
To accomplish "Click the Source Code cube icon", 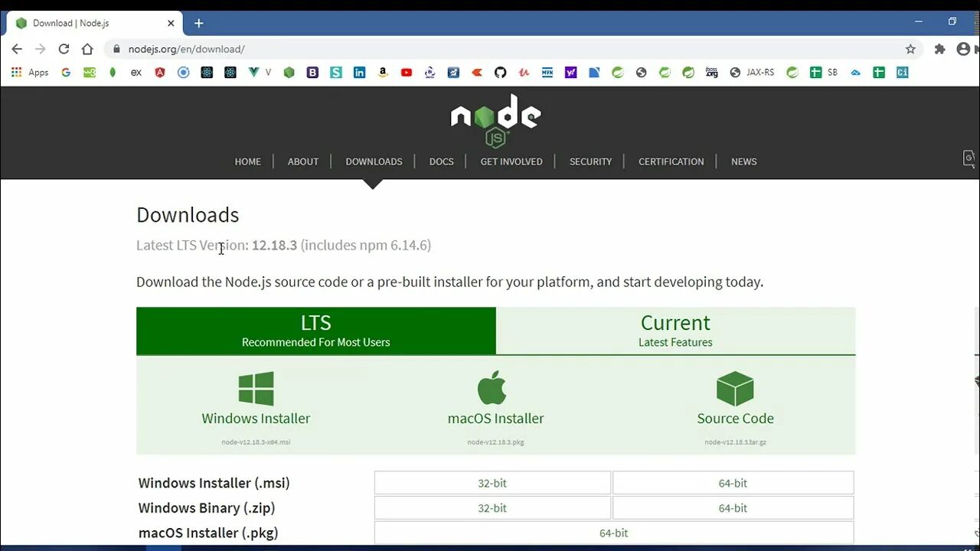I will click(735, 389).
